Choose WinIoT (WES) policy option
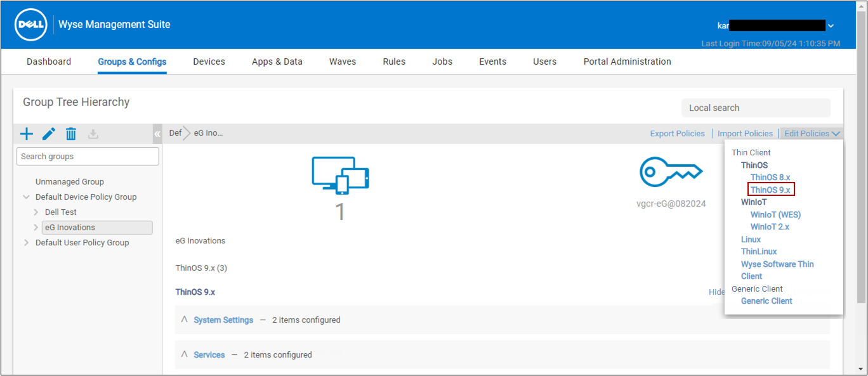Image resolution: width=868 pixels, height=376 pixels. click(x=775, y=215)
